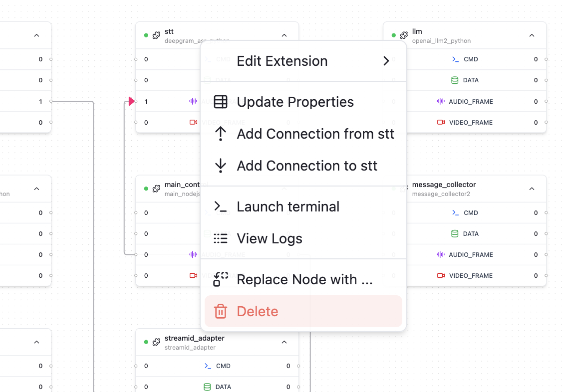Collapse the stt node with chevron

284,35
